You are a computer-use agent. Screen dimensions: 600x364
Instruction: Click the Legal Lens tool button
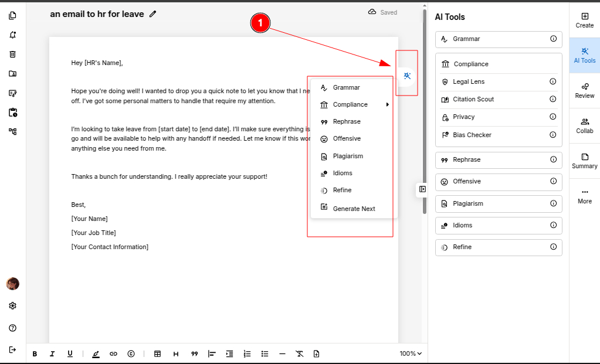click(498, 82)
